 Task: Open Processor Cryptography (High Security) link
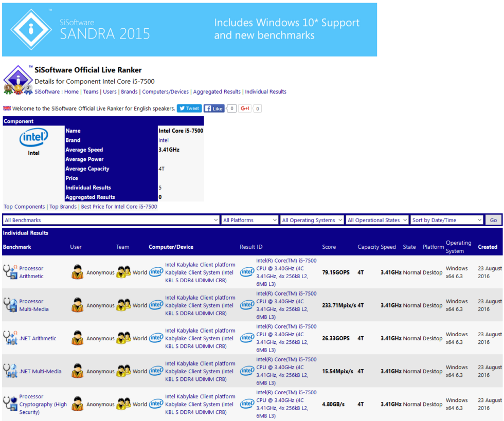pos(43,404)
